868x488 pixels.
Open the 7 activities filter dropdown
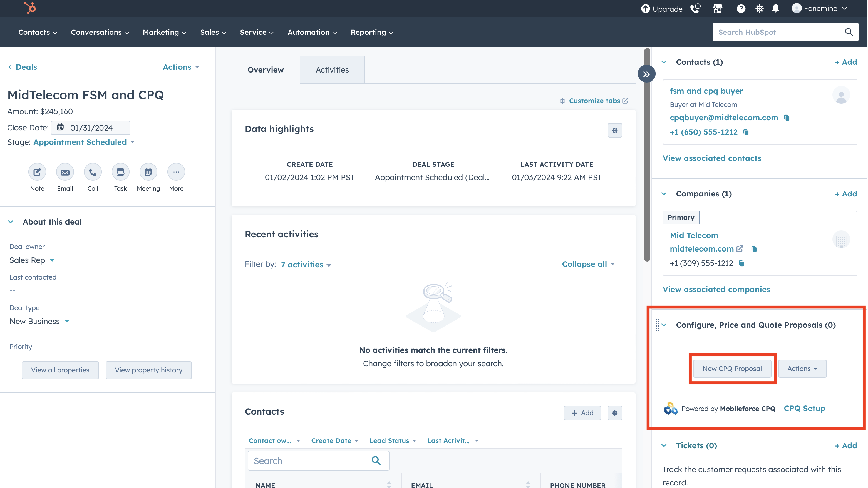click(x=306, y=265)
